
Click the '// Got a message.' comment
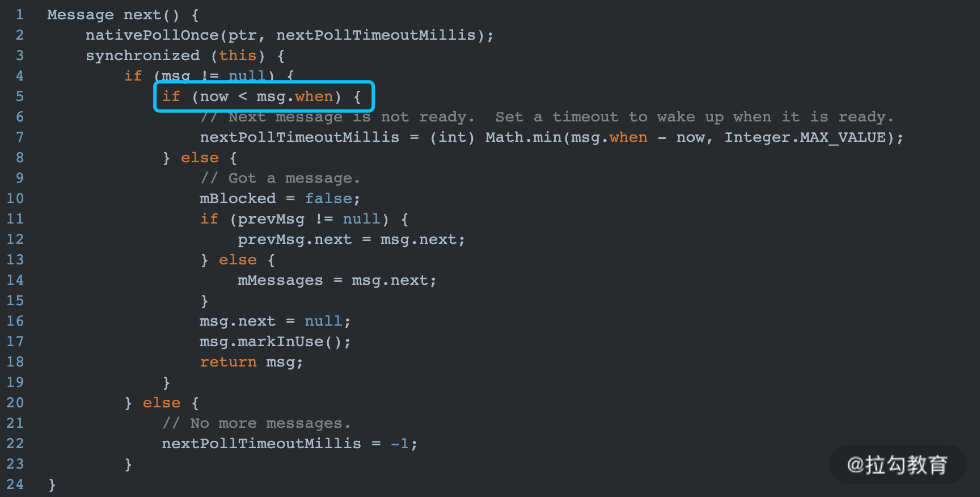280,178
